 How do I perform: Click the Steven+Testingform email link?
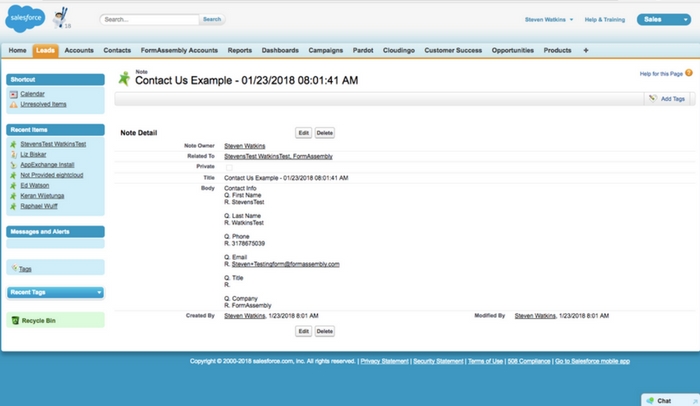coord(286,264)
